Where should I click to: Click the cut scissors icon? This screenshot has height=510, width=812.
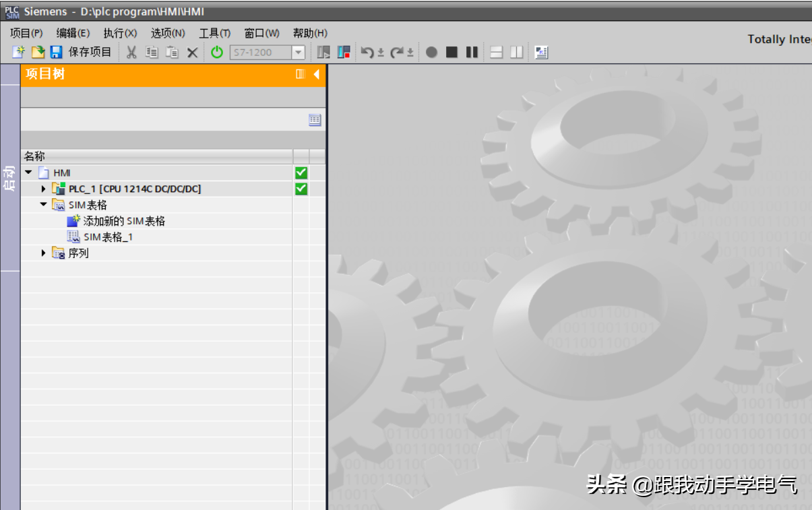click(131, 52)
